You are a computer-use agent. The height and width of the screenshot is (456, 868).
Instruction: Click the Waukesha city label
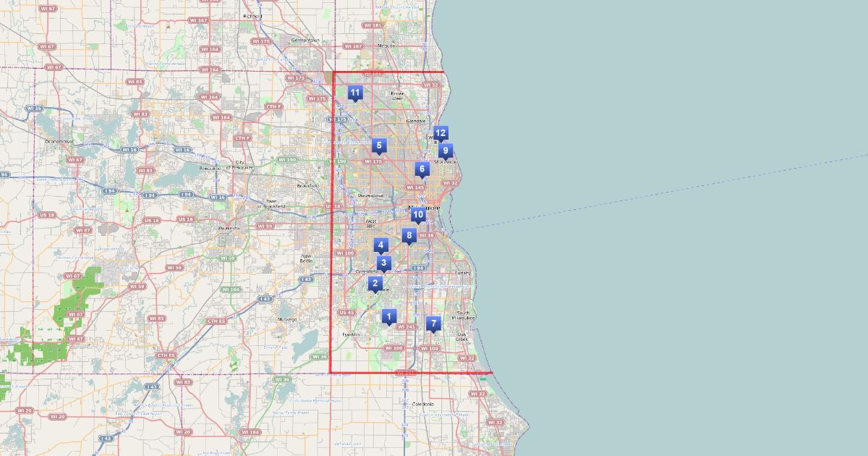coord(229,227)
